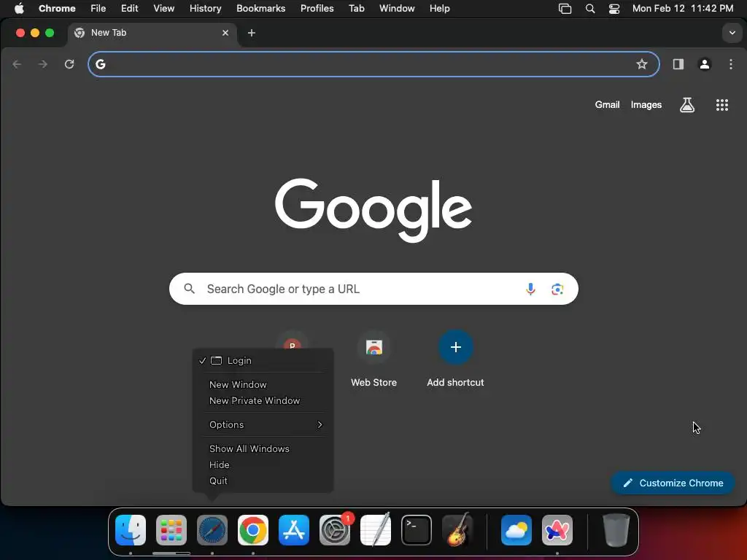The image size is (747, 560).
Task: Open the Apple menu
Action: point(19,9)
